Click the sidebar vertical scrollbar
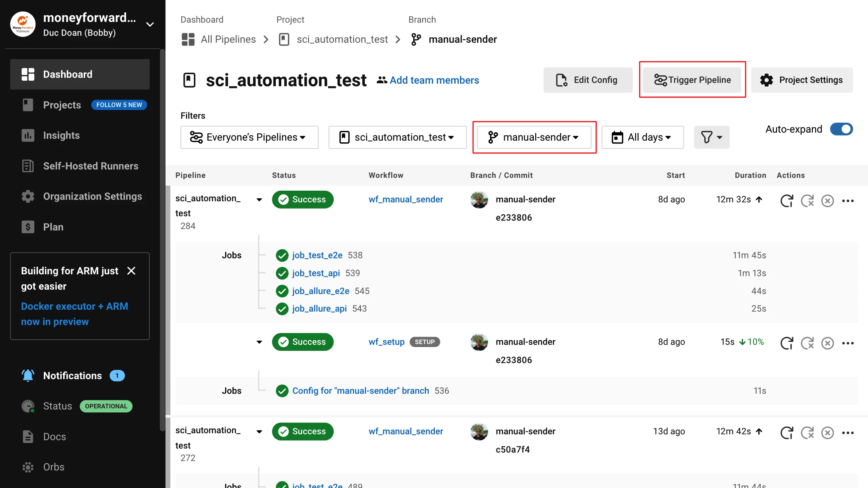 click(x=162, y=240)
